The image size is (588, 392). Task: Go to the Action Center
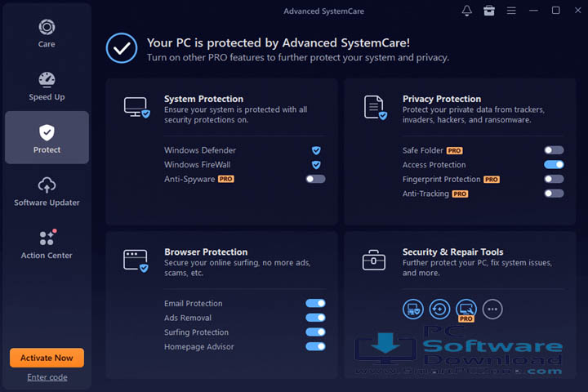tap(47, 244)
